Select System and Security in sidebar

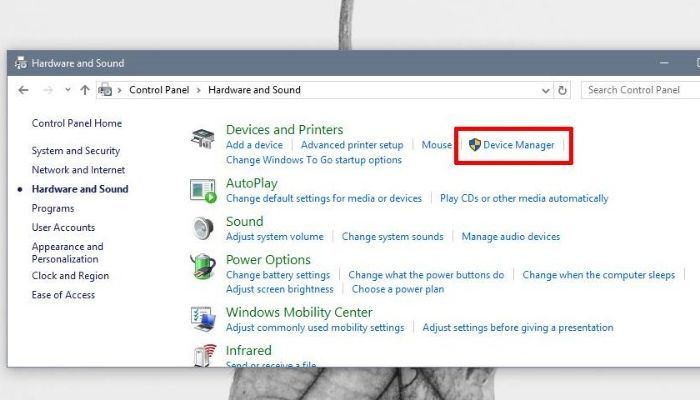(x=75, y=151)
